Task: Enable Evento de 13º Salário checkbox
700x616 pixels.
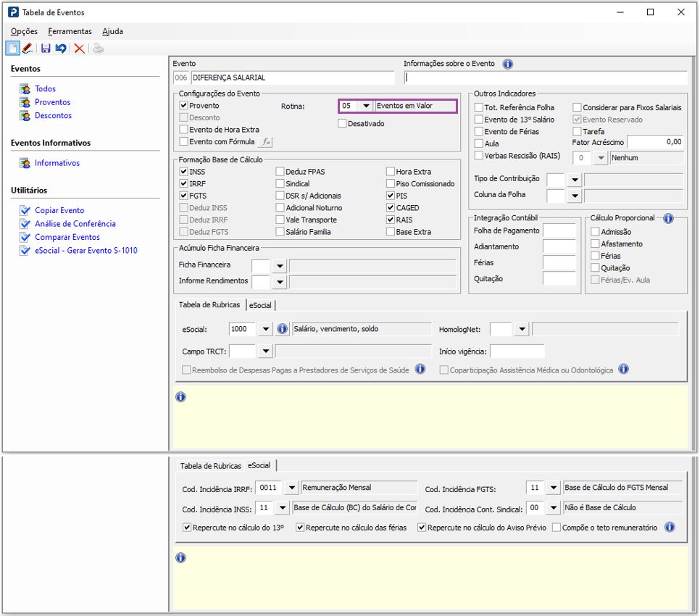Action: pyautogui.click(x=479, y=120)
